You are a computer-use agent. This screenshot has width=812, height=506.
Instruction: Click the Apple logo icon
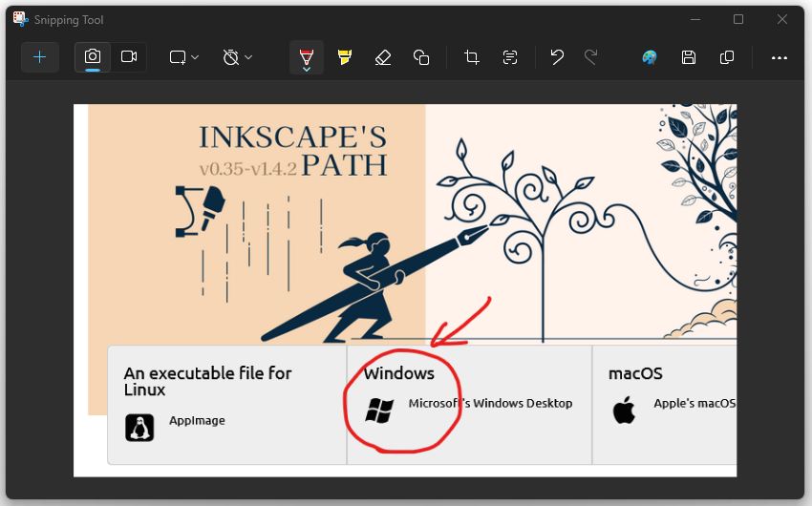[x=624, y=411]
